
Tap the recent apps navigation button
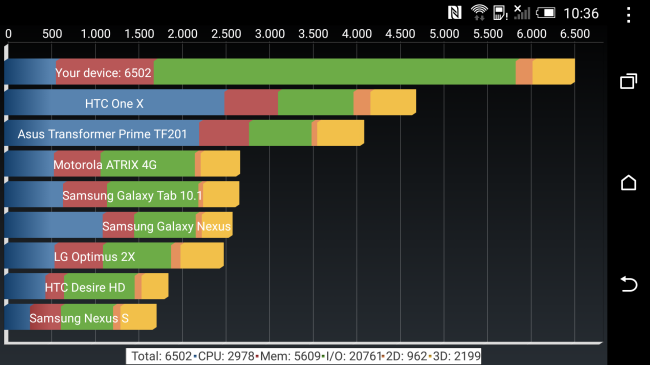pos(628,81)
